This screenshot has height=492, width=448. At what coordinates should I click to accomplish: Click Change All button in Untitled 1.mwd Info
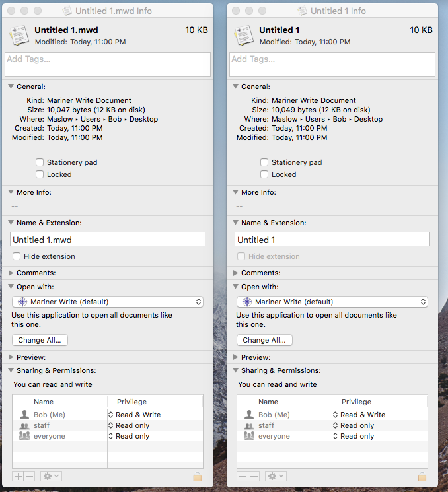[x=40, y=340]
